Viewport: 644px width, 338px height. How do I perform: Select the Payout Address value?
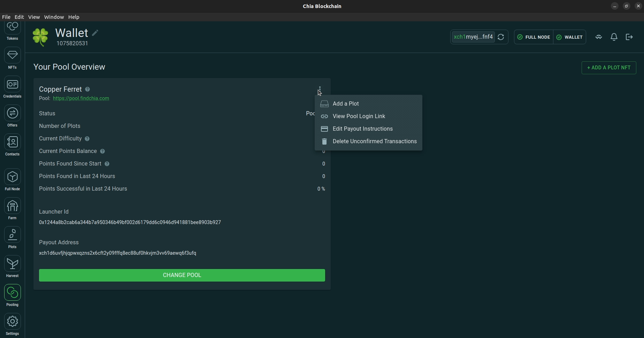point(117,253)
